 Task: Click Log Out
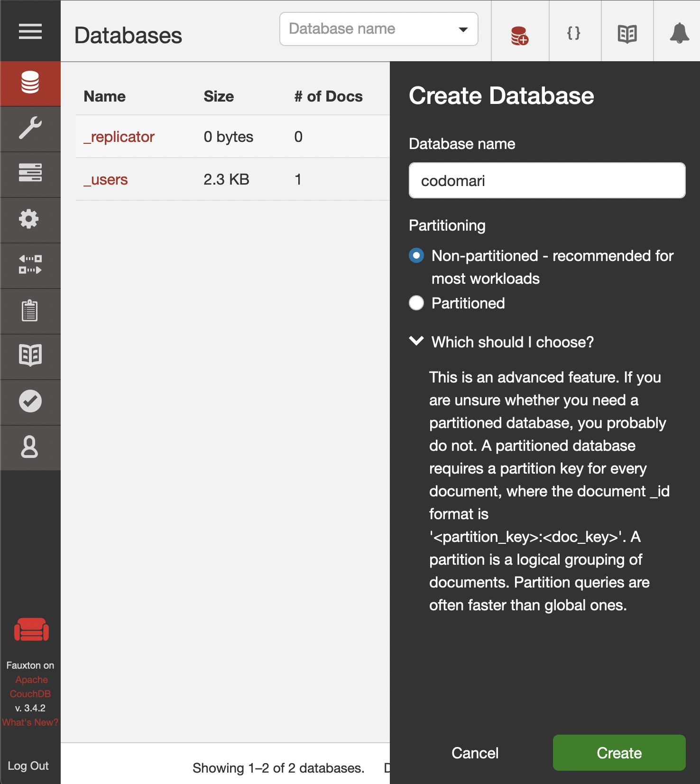[x=28, y=765]
